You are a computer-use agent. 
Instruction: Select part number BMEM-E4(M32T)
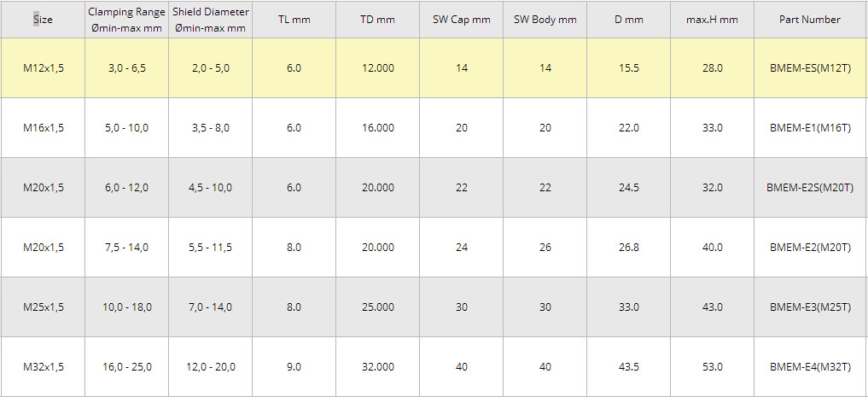[x=810, y=367]
